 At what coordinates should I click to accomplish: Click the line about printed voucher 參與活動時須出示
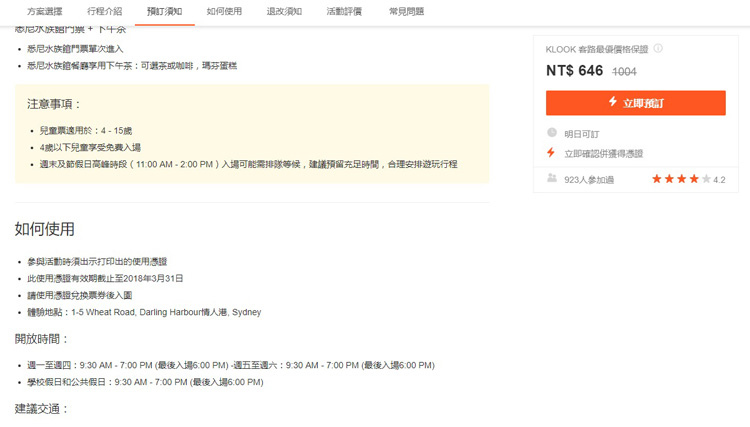pos(97,262)
